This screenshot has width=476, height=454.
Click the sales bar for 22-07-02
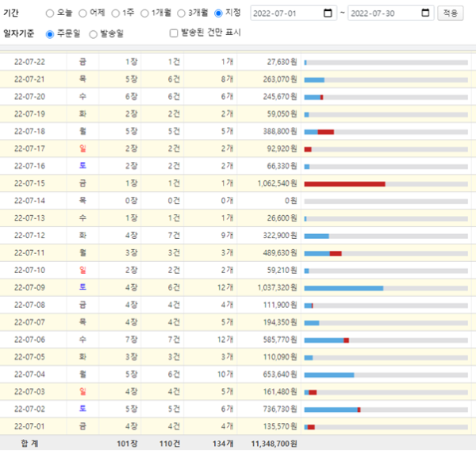386,410
